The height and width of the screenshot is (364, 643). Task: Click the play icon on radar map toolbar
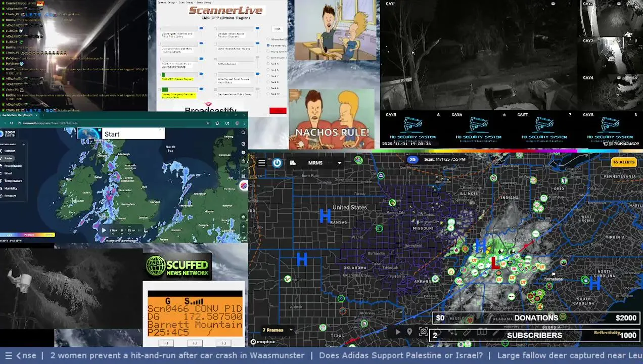398,332
